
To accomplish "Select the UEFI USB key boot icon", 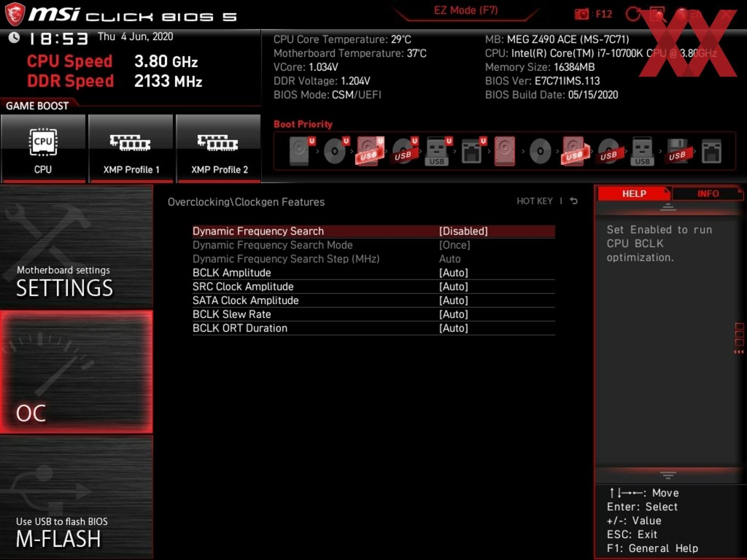I will pyautogui.click(x=438, y=151).
